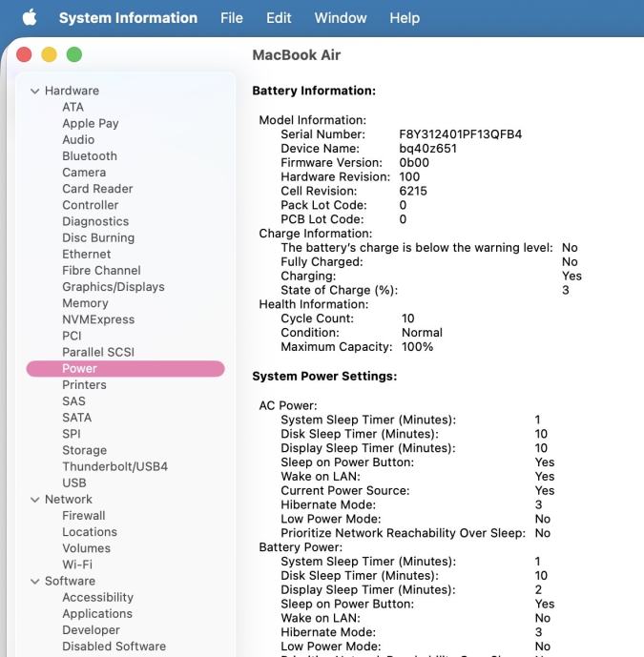Click the Condition value Normal
This screenshot has width=644, height=657.
pos(422,333)
